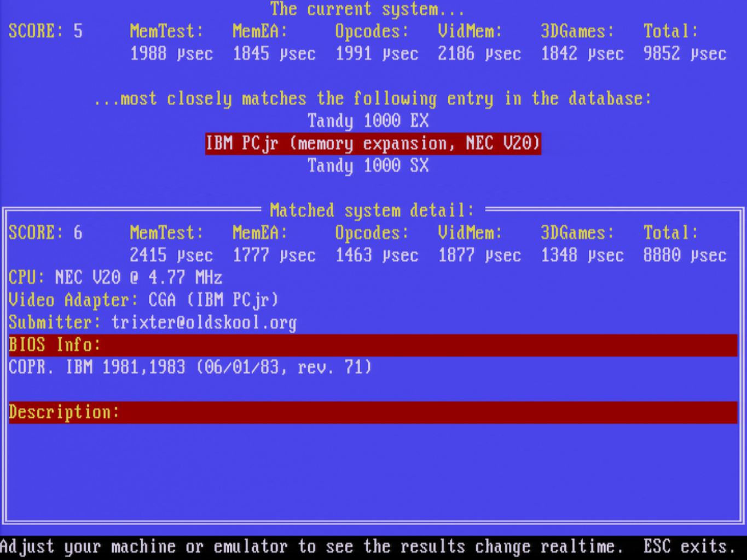The width and height of the screenshot is (747, 560).
Task: Click 'The current system...' title text
Action: click(x=367, y=9)
